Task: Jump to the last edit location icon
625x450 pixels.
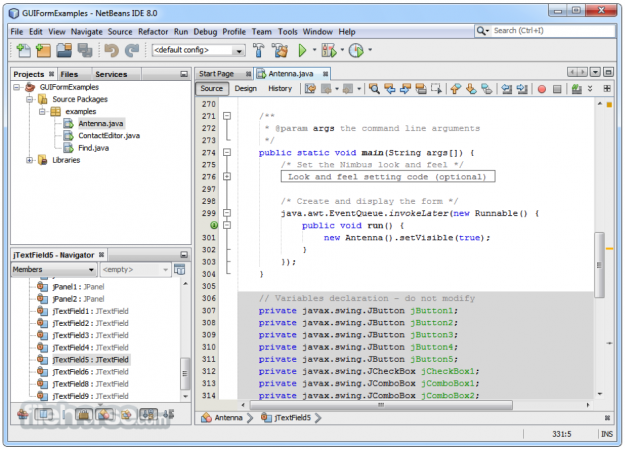Action: click(310, 88)
